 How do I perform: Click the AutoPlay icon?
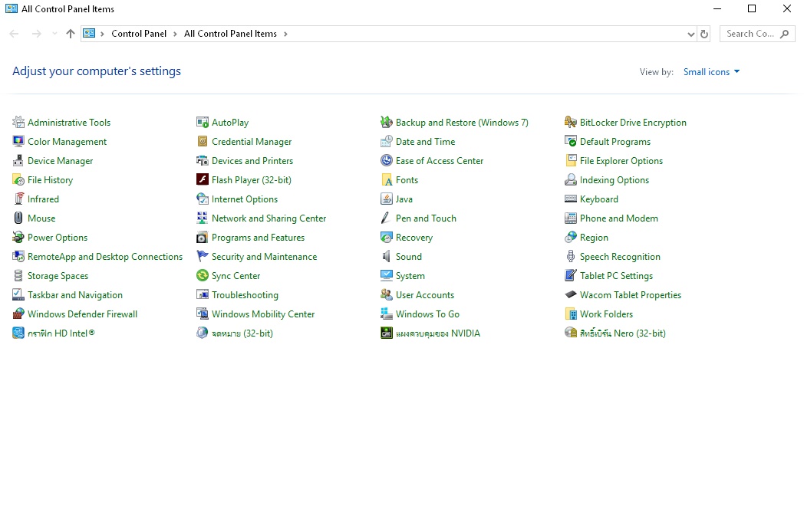[203, 122]
